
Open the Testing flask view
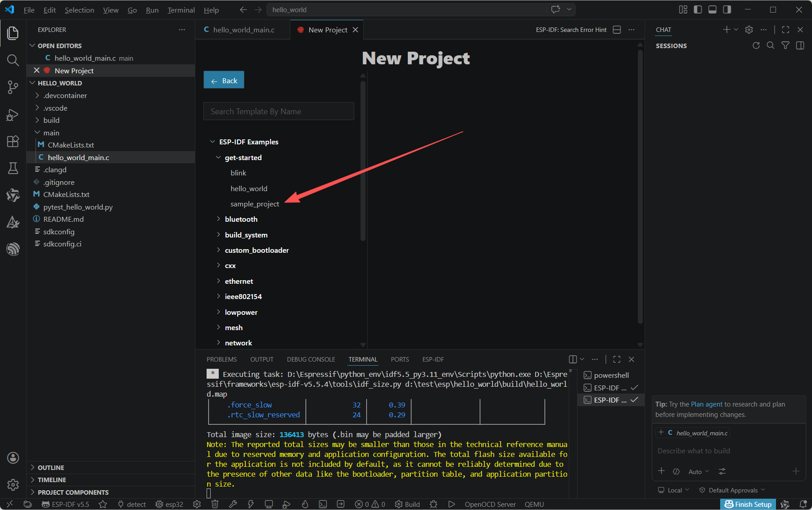(x=13, y=168)
